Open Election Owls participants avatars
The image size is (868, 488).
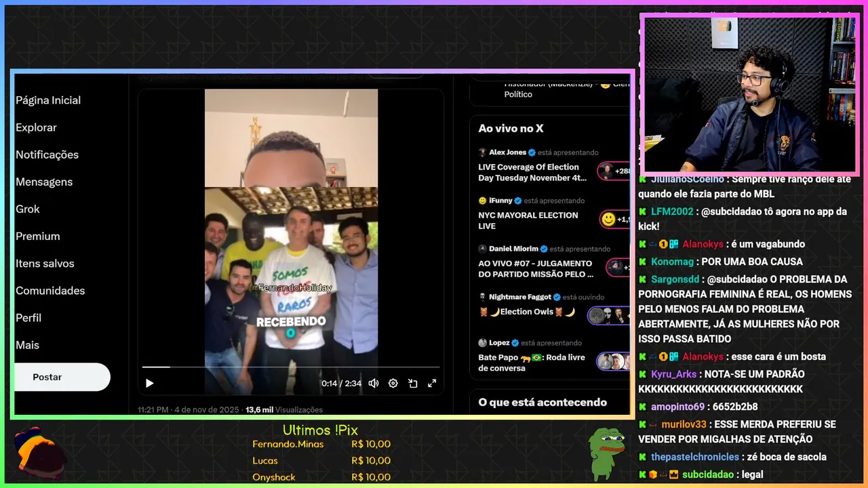(x=609, y=316)
